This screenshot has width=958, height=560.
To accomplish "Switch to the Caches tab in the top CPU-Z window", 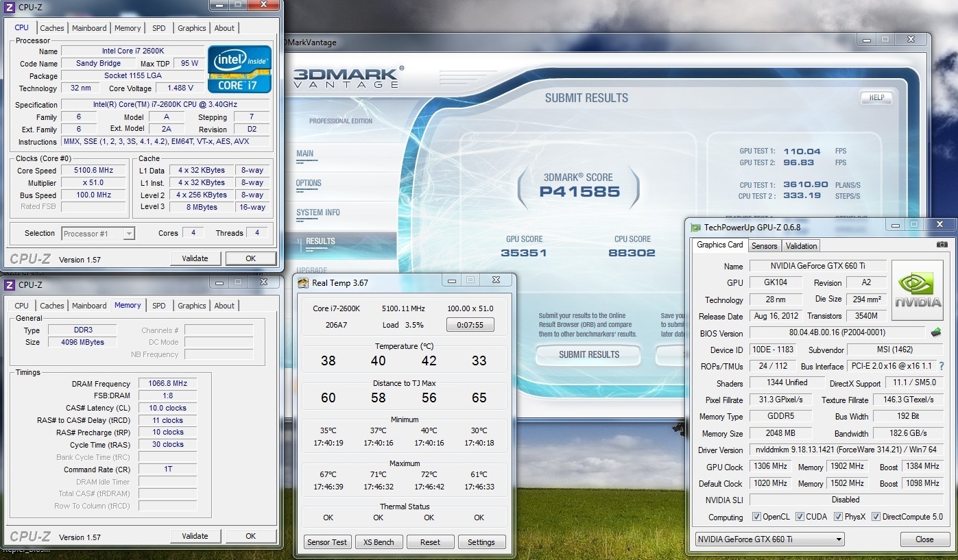I will click(52, 28).
